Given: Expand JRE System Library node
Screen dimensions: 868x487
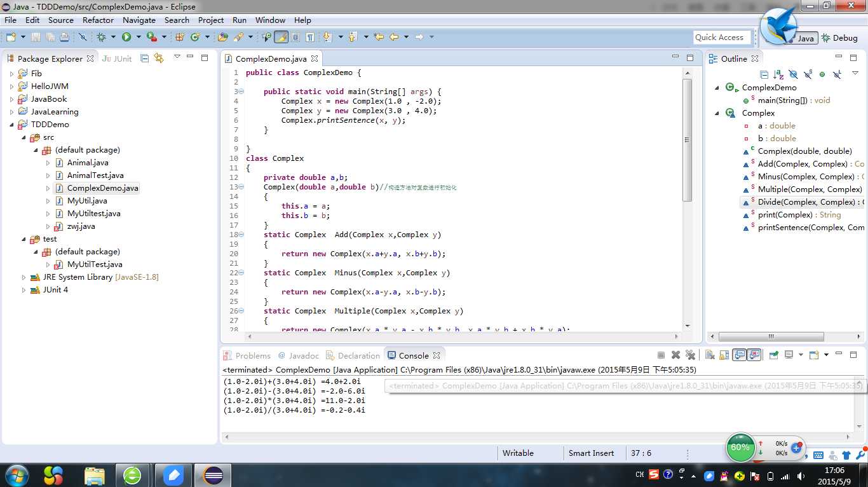Looking at the screenshot, I should pyautogui.click(x=24, y=277).
